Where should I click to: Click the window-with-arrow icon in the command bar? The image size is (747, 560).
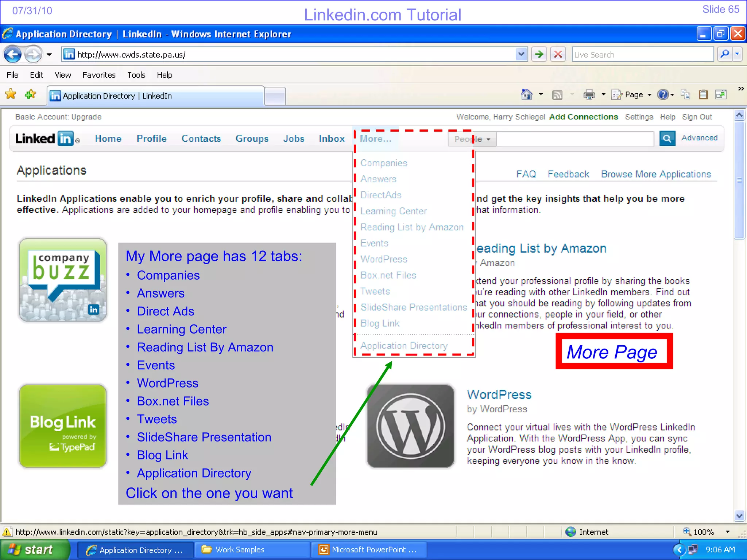click(x=721, y=95)
